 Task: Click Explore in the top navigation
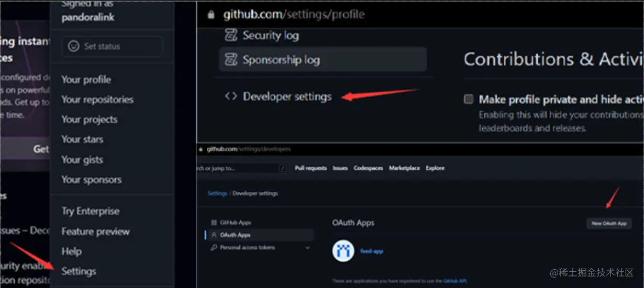435,168
